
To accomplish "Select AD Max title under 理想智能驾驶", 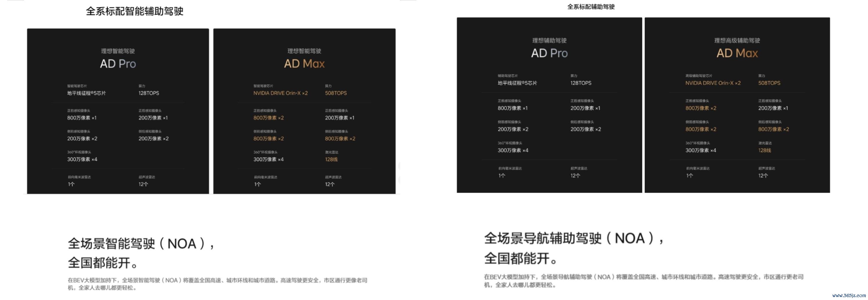I will pyautogui.click(x=304, y=64).
